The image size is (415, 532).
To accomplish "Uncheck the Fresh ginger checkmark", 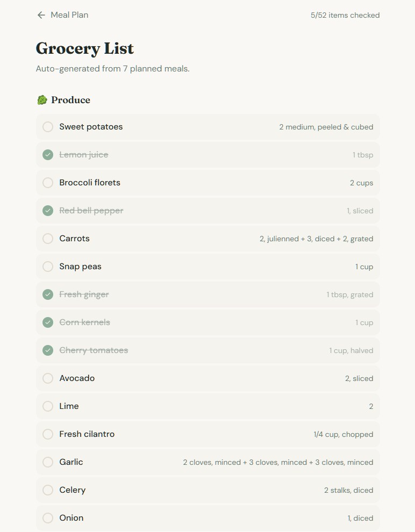I will (x=48, y=294).
